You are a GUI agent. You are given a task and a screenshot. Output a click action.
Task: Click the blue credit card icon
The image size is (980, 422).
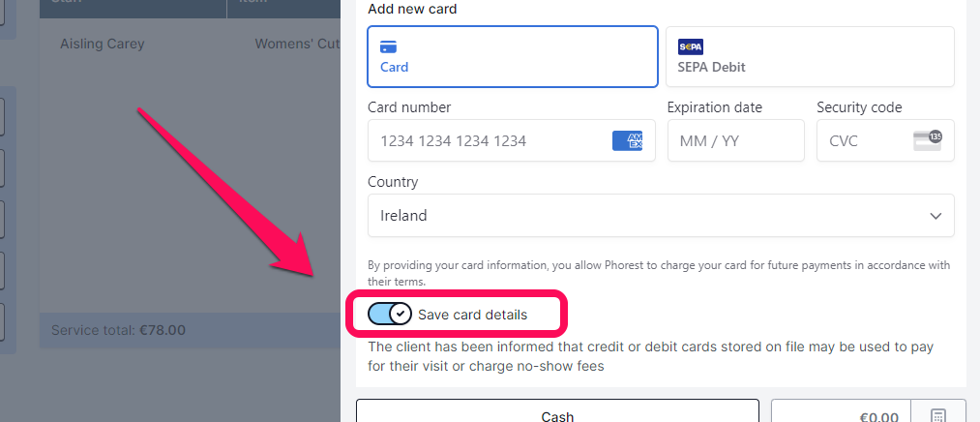388,46
